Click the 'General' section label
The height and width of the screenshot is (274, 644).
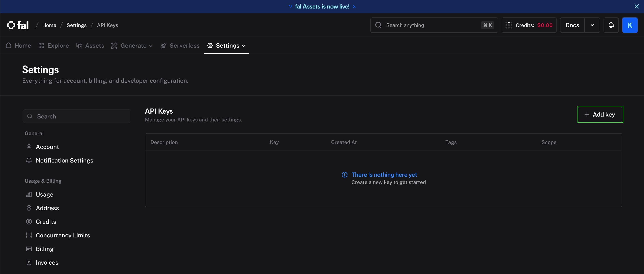click(x=34, y=133)
